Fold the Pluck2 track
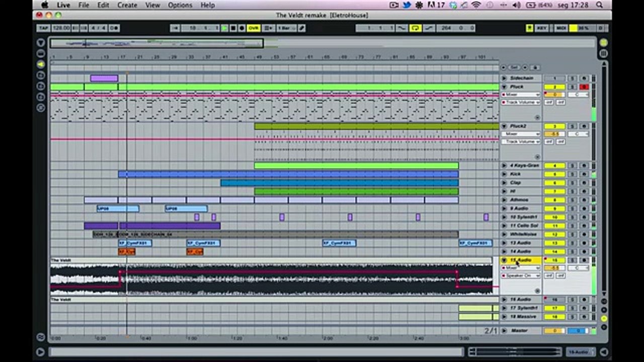Viewport: 644px width, 362px height. tap(504, 126)
